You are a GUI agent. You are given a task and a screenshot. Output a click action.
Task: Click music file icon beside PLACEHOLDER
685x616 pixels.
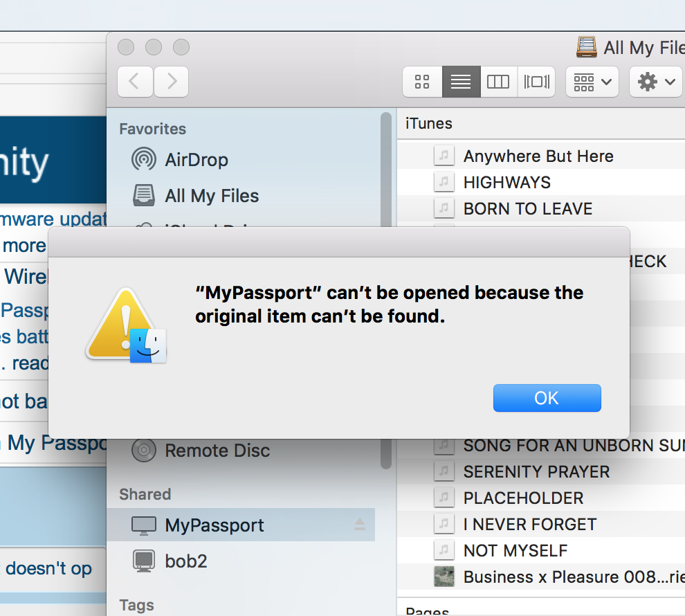click(x=444, y=497)
